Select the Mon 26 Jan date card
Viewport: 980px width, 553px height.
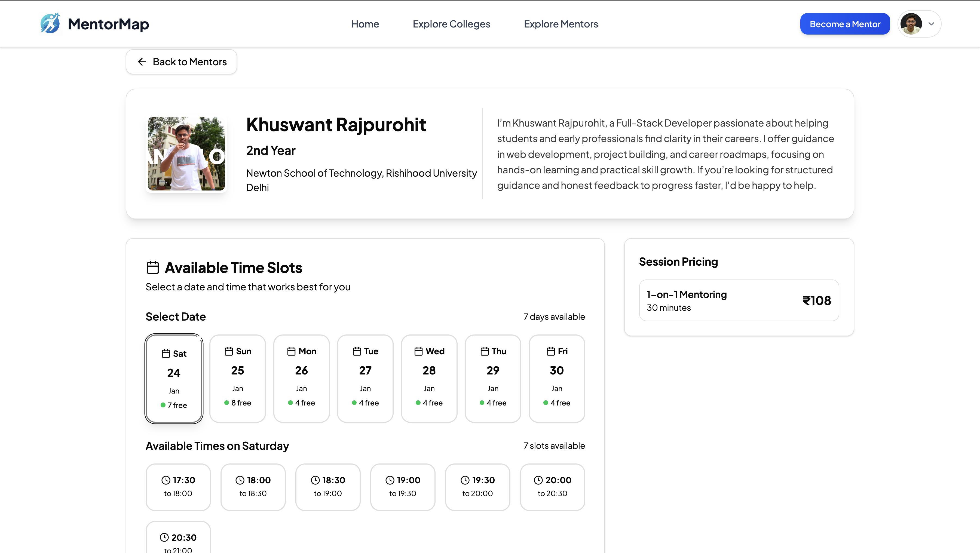coord(301,378)
